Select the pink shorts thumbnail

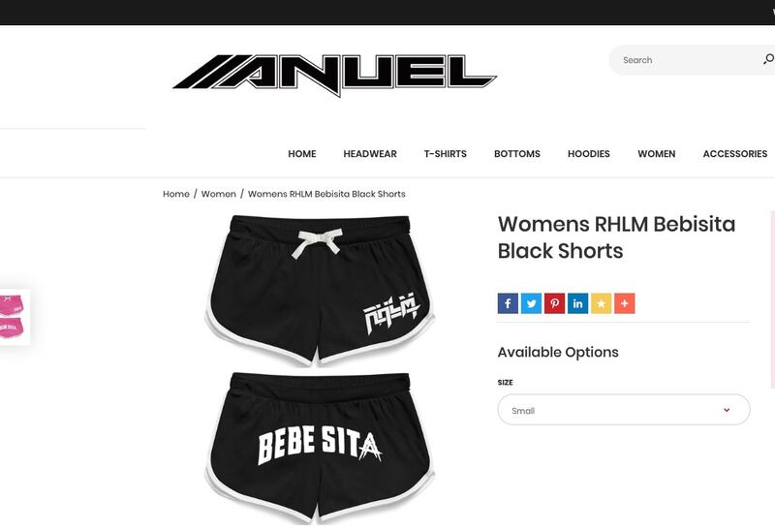tap(13, 317)
